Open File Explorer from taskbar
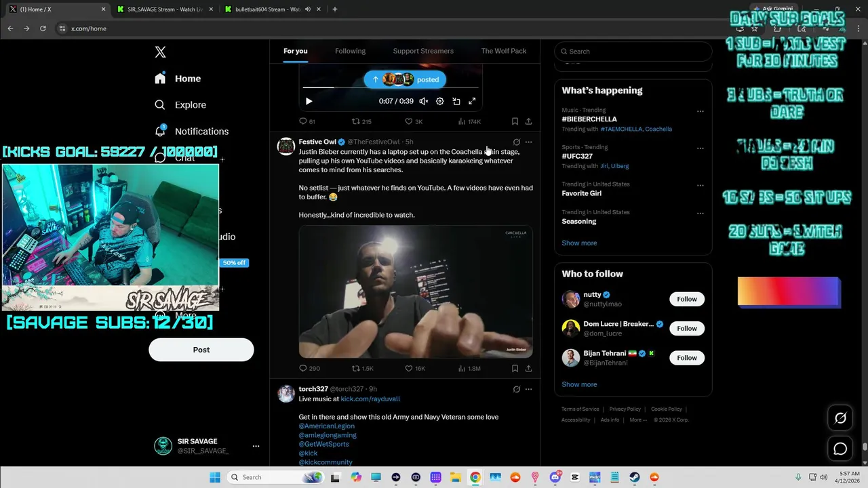 pyautogui.click(x=456, y=477)
